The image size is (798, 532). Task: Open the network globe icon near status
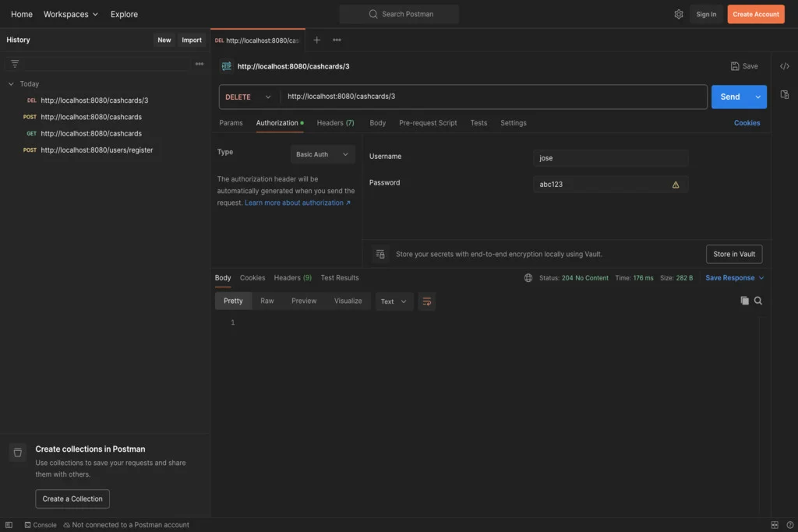[x=528, y=278]
